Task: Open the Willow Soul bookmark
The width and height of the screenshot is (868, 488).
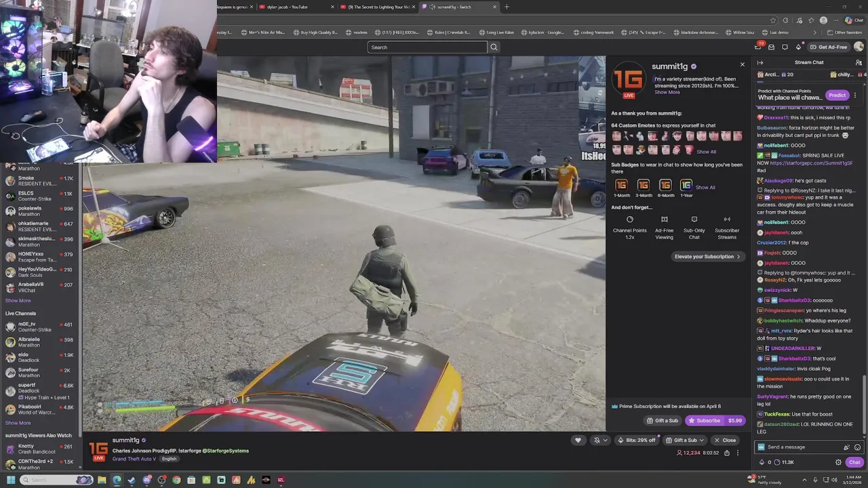Action: [x=739, y=32]
